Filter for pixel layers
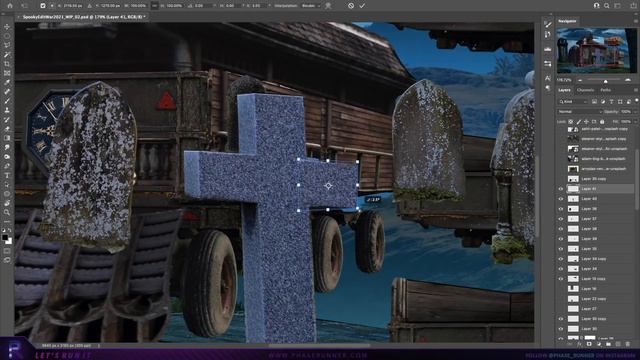Viewport: 640px width, 360px height. coord(594,102)
